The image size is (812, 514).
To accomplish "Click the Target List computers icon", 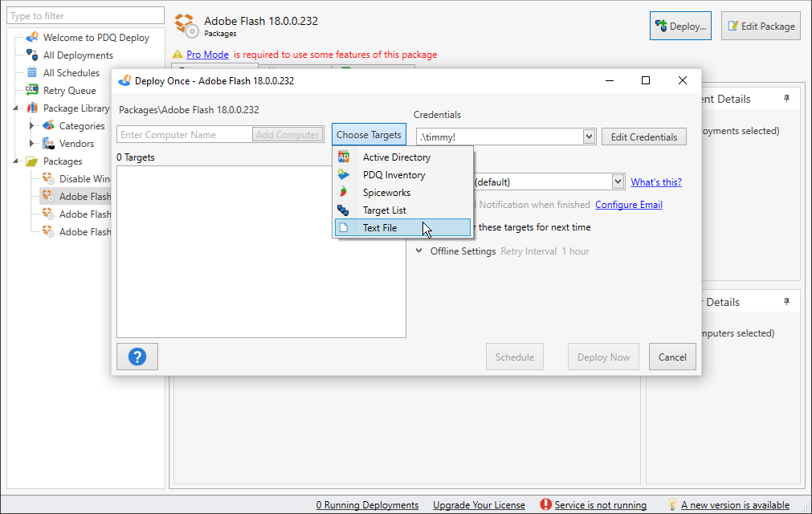I will 343,210.
